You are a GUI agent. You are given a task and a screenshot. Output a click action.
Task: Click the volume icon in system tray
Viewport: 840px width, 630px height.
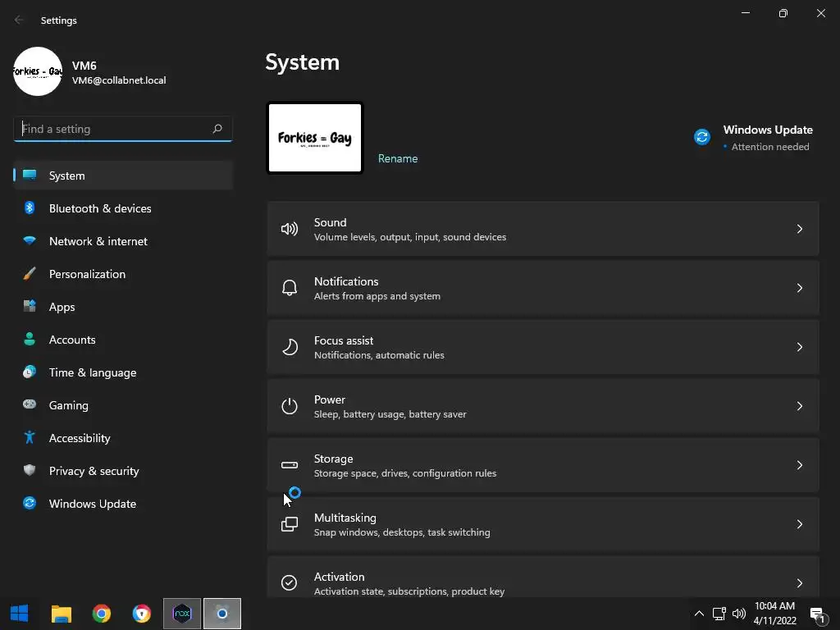(x=739, y=614)
